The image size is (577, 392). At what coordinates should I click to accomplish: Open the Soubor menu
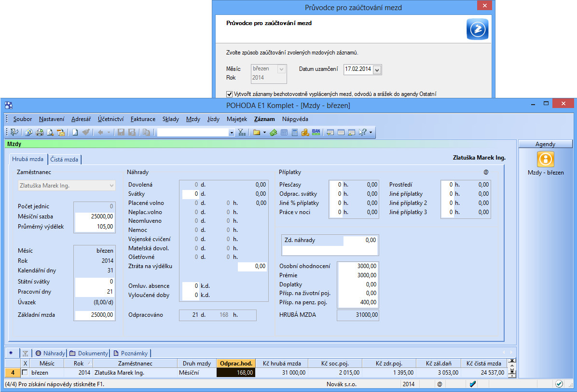(23, 119)
